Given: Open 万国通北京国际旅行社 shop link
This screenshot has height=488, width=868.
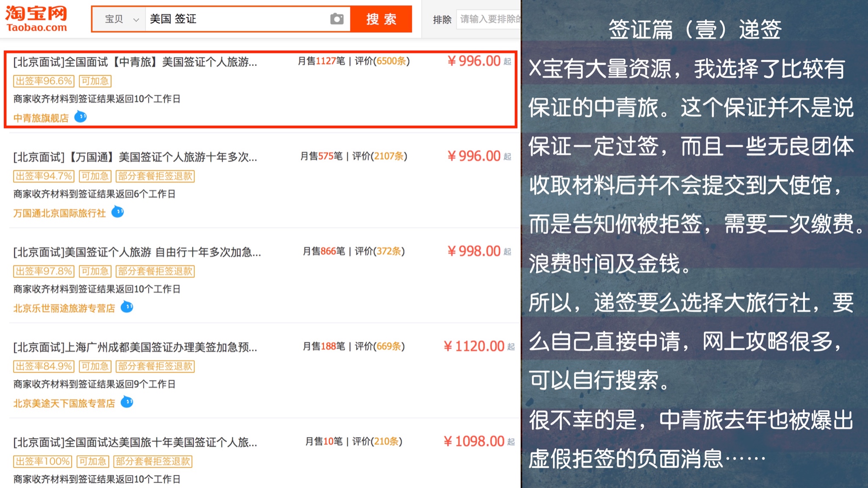Looking at the screenshot, I should 59,213.
